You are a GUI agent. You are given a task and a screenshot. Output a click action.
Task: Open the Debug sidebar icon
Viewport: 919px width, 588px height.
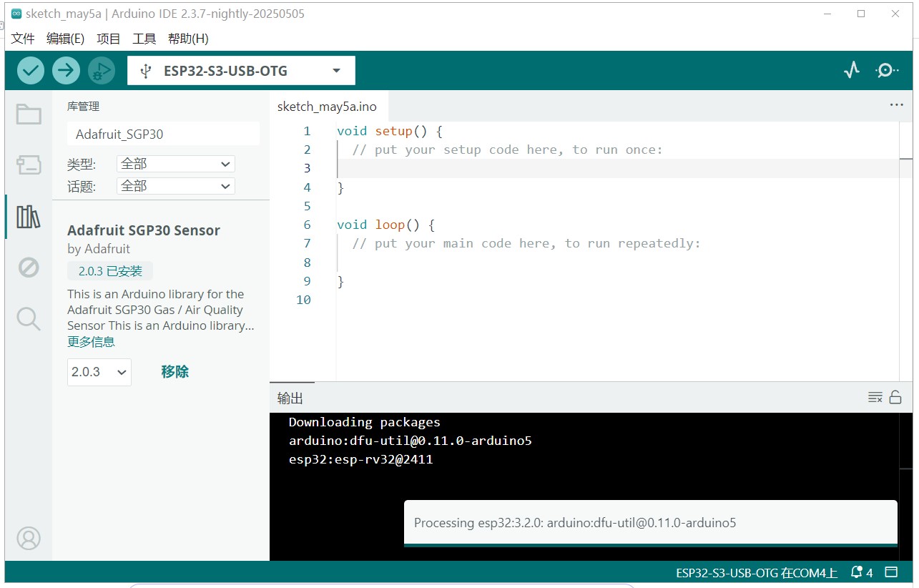[29, 268]
